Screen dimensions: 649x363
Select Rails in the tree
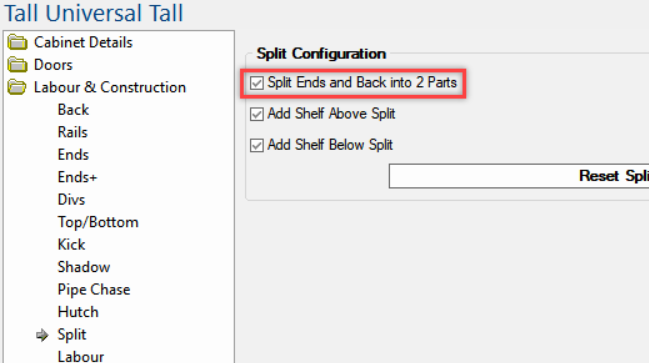[73, 132]
